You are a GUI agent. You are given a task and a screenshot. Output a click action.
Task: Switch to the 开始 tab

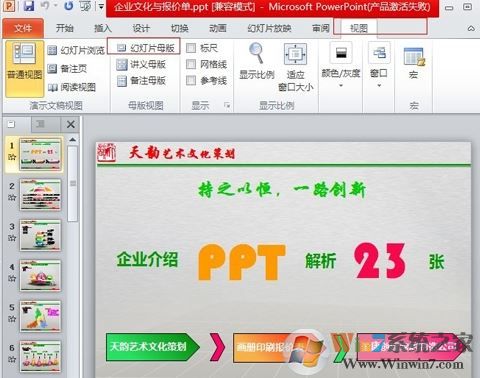click(64, 28)
